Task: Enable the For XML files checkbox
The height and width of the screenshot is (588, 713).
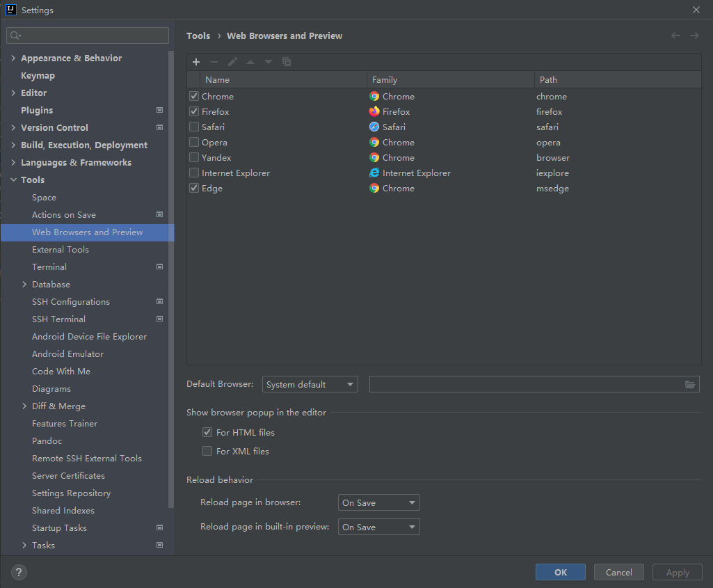Action: (207, 451)
